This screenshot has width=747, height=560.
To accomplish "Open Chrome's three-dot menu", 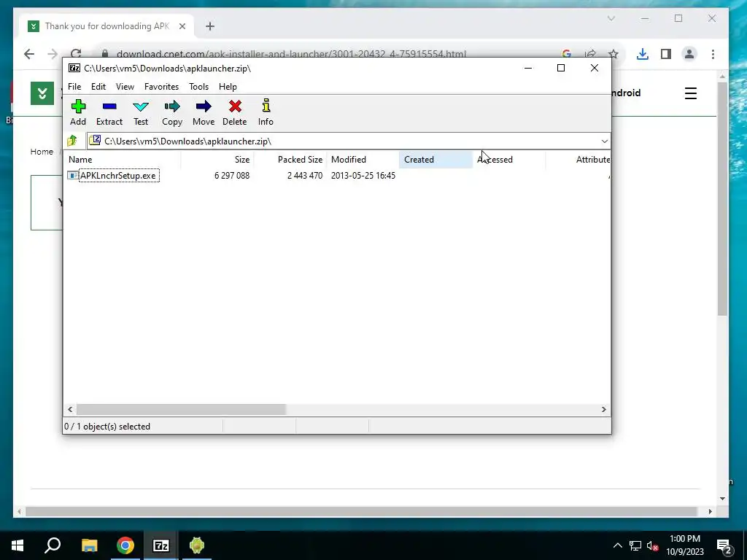I will click(713, 54).
